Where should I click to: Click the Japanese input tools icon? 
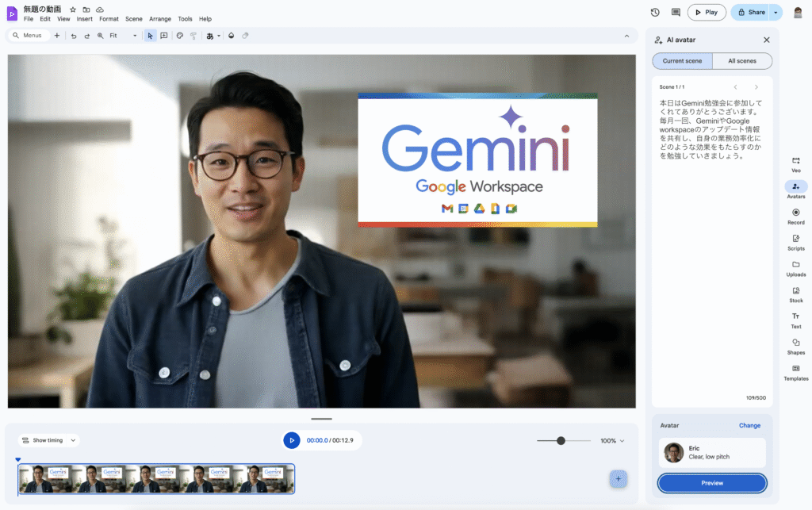209,36
